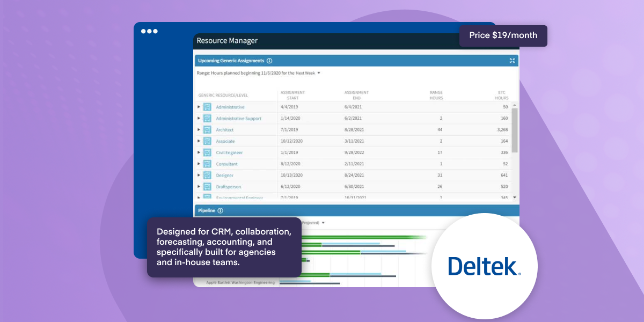Click the Resource Manager title
Screen dimensions: 644x322
[227, 41]
